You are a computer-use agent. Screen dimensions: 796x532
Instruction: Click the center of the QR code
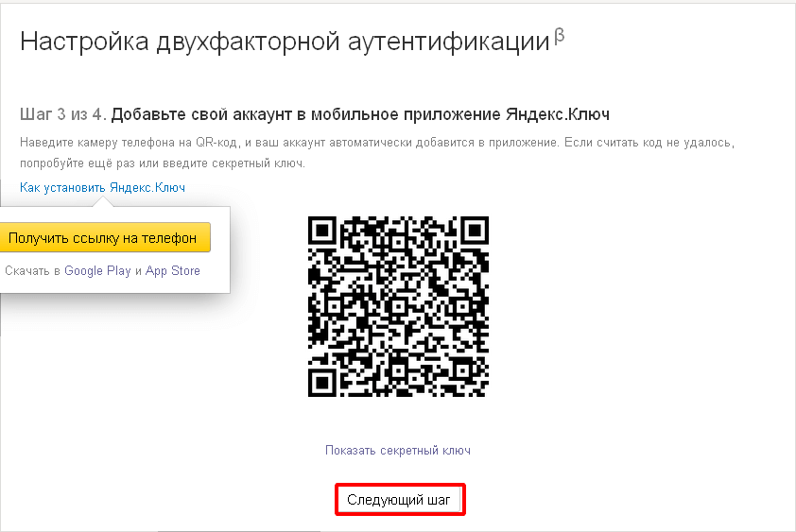click(398, 306)
